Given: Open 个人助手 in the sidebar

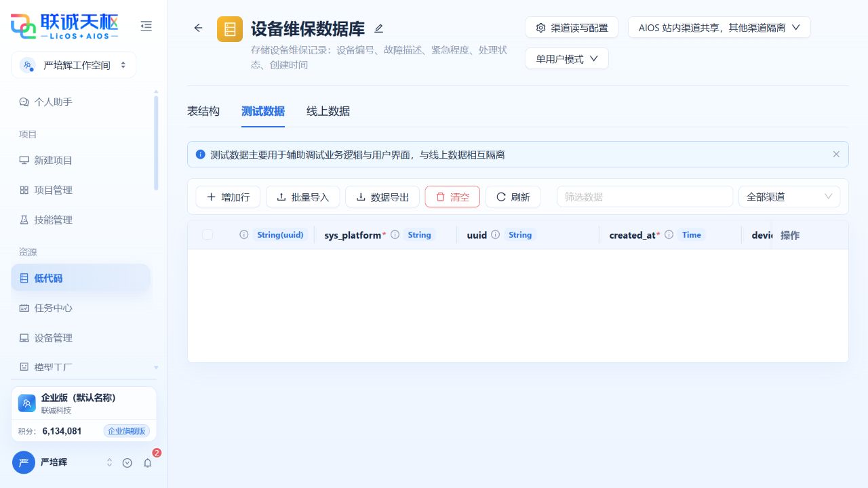Looking at the screenshot, I should pyautogui.click(x=80, y=102).
